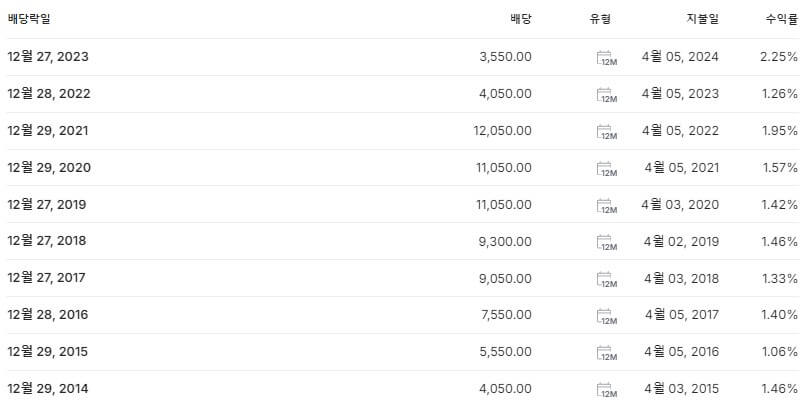
Task: Click the 12M icon in the 2020 row
Action: coord(607,169)
